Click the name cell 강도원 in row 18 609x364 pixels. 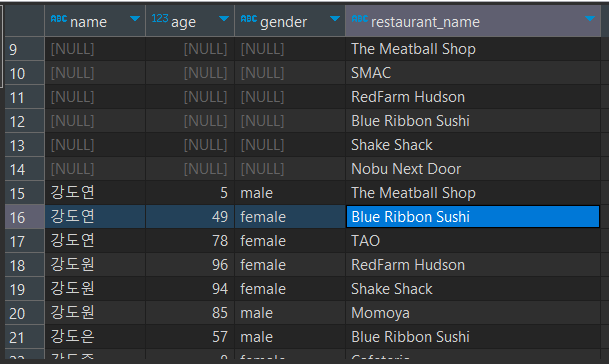pyautogui.click(x=95, y=265)
